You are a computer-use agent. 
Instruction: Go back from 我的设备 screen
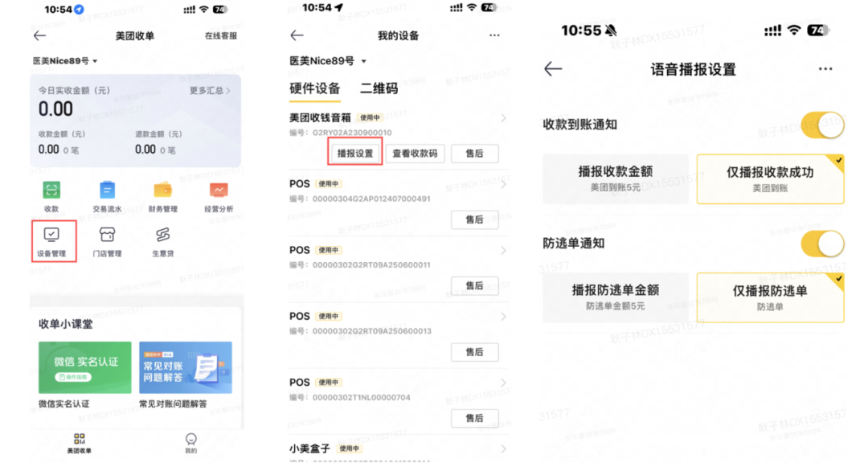(297, 35)
